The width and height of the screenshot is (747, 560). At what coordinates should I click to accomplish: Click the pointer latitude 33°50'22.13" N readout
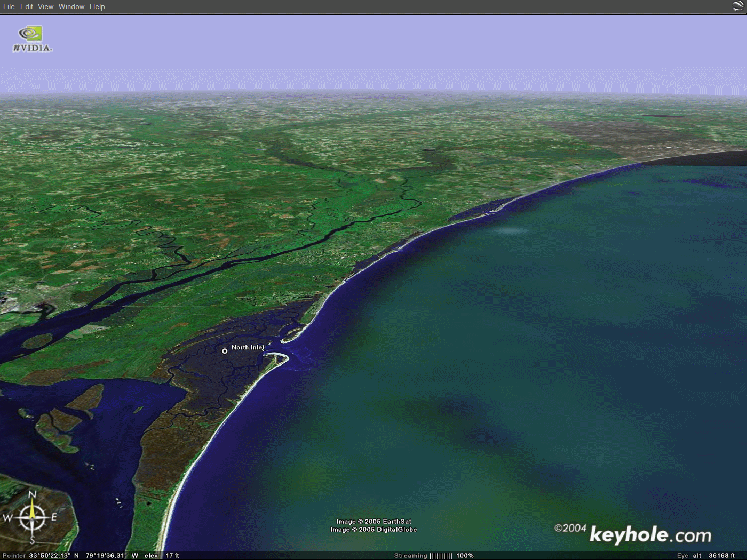(x=54, y=555)
